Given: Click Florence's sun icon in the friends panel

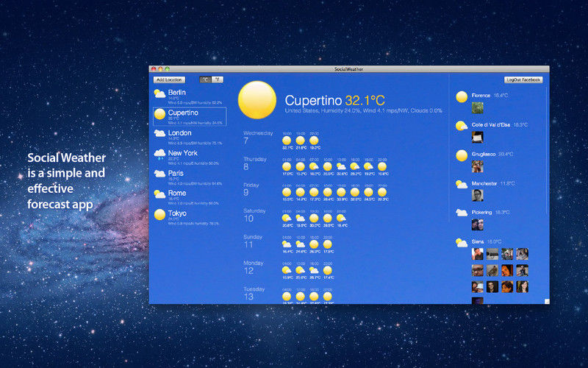Looking at the screenshot, I should click(462, 97).
